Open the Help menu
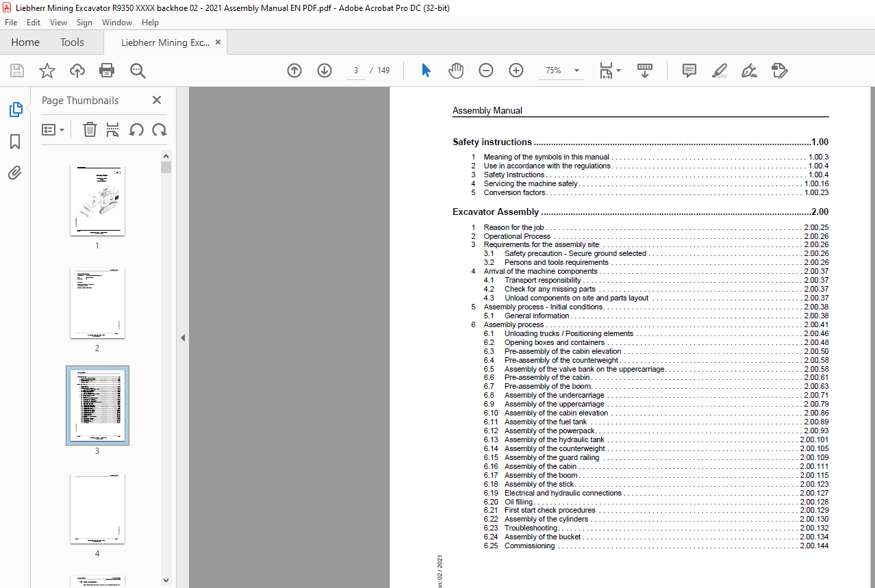The height and width of the screenshot is (588, 875). click(150, 23)
